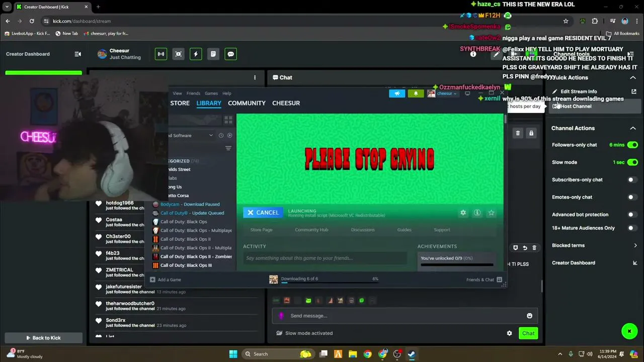Screen dimensions: 644x362
Task: Switch Steam library to grid view
Action: [x=228, y=120]
